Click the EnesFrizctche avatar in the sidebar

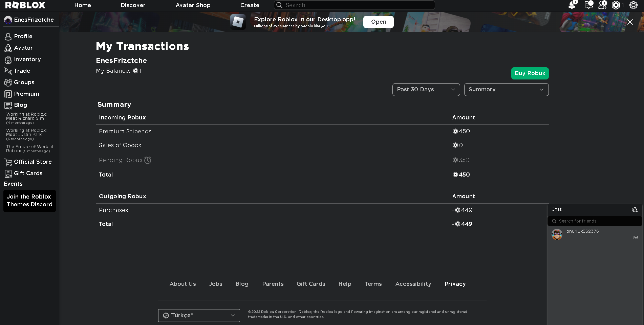(8, 20)
